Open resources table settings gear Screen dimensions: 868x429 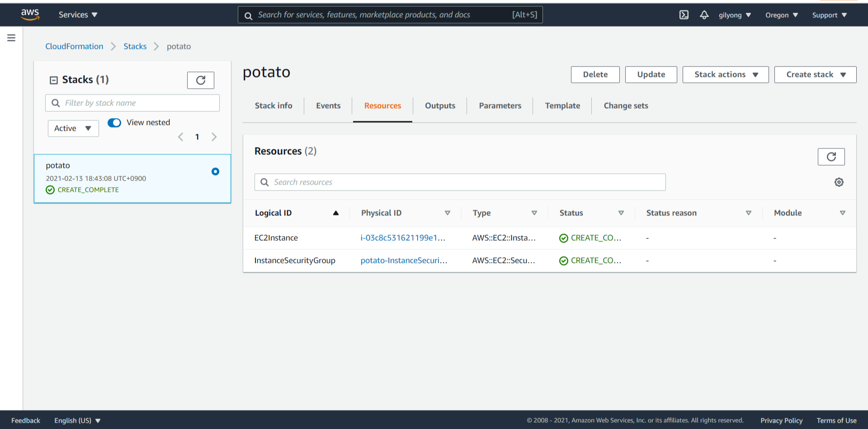click(x=839, y=182)
